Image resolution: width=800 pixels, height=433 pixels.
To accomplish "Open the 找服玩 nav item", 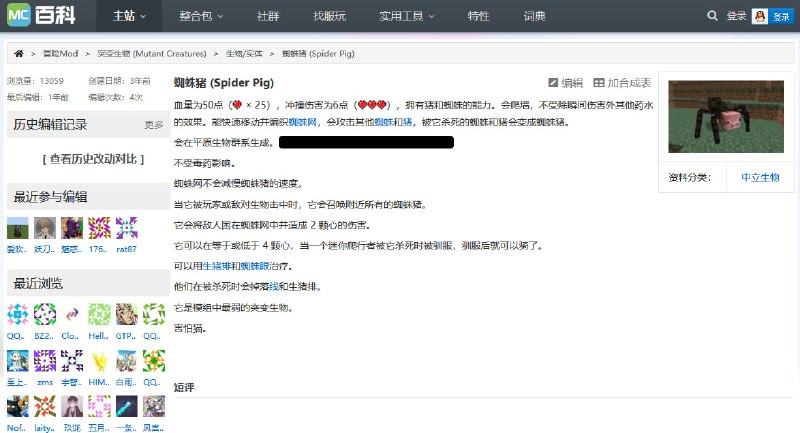I will point(329,16).
